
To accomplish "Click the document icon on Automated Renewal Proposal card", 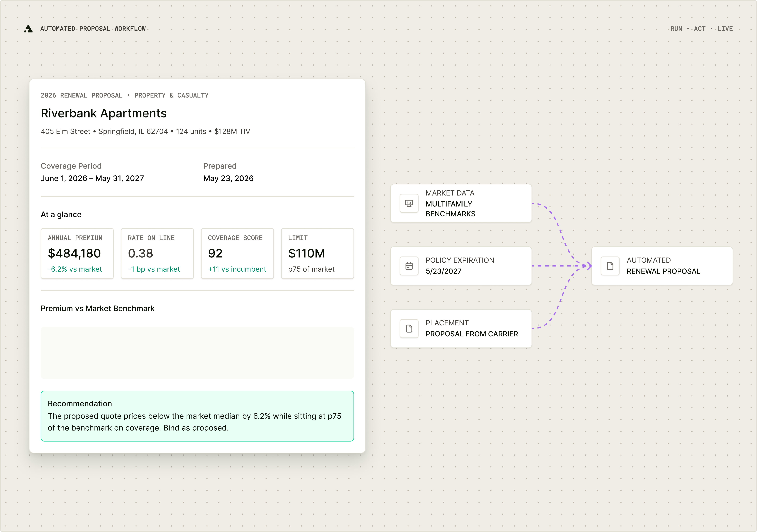I will pos(610,266).
